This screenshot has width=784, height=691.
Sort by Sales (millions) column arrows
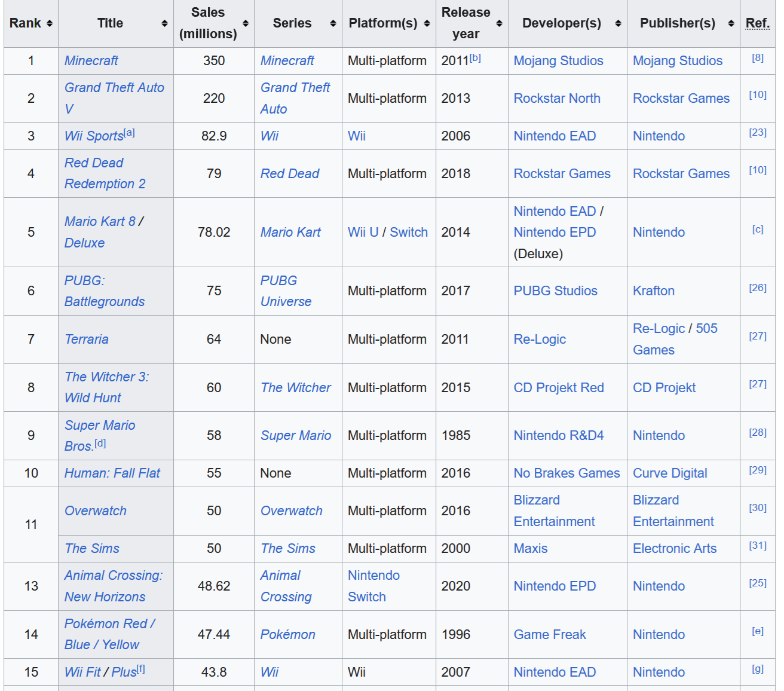tap(246, 23)
